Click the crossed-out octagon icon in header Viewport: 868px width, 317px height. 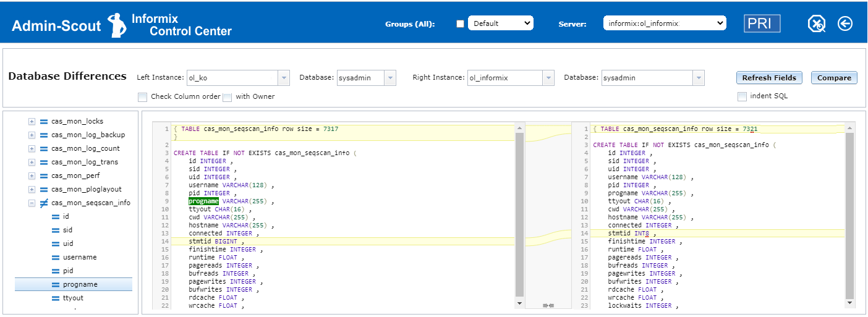pyautogui.click(x=816, y=24)
